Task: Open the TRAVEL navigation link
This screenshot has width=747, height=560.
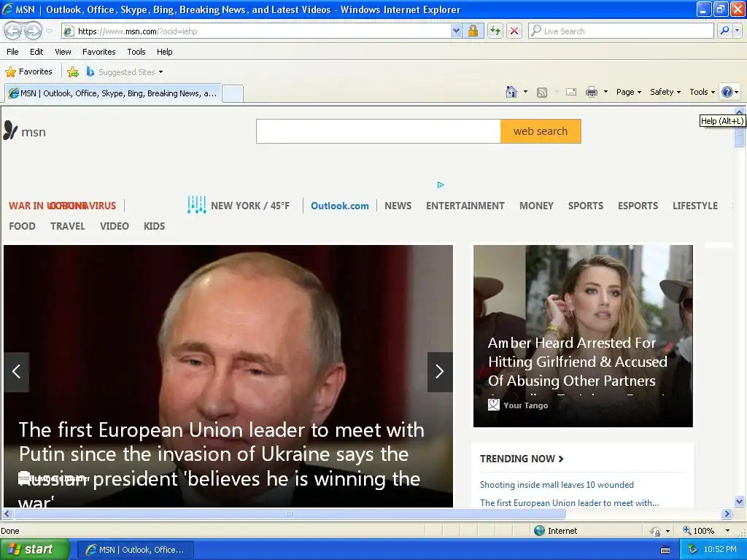Action: point(68,226)
